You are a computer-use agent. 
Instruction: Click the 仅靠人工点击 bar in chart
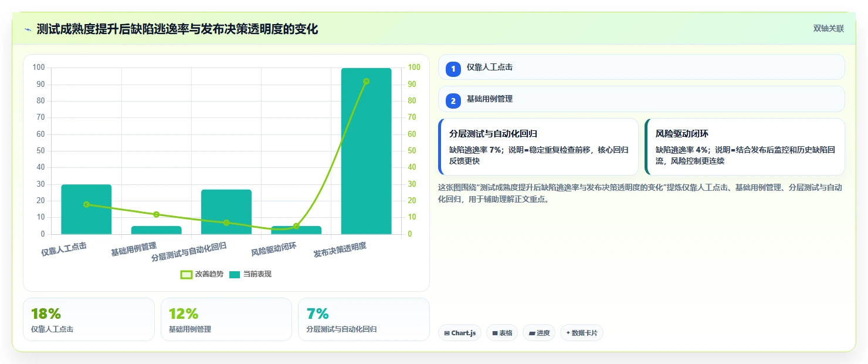point(86,210)
